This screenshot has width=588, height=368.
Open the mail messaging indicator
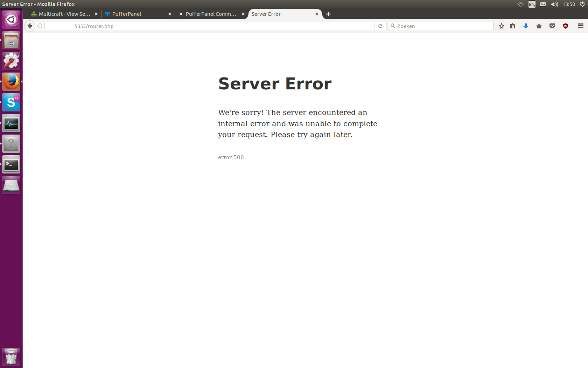[x=543, y=4]
